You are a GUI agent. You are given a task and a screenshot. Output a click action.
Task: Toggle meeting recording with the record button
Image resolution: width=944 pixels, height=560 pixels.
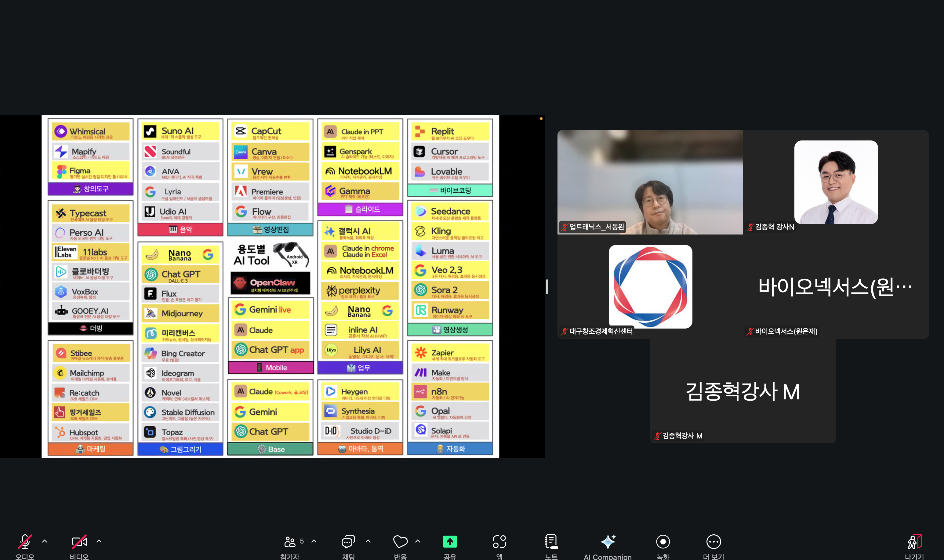point(663,542)
